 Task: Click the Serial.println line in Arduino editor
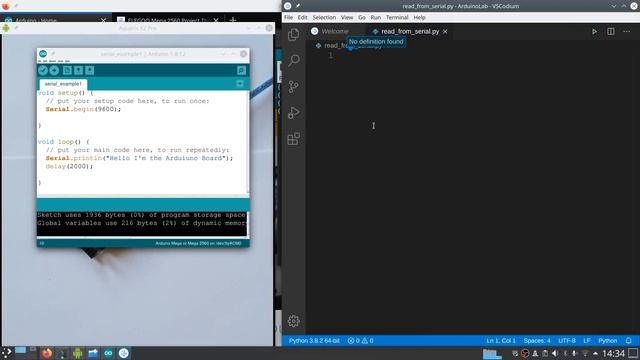tap(139, 158)
